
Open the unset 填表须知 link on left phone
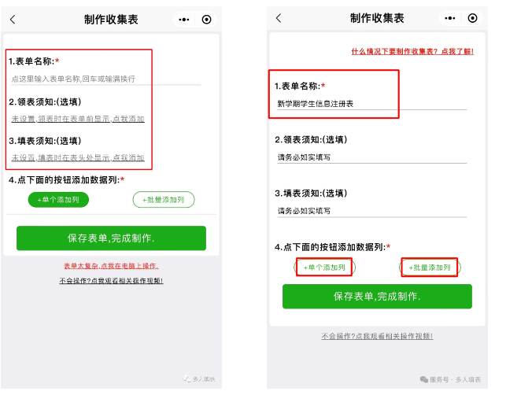[78, 158]
